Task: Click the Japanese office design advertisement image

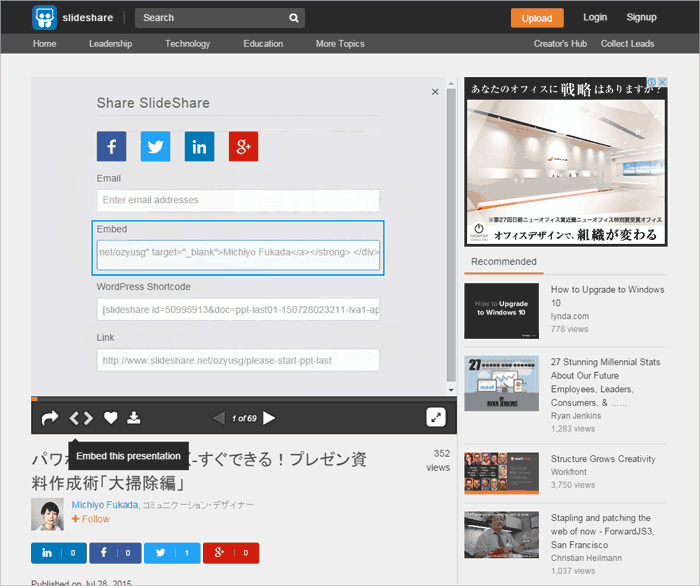Action: 566,162
